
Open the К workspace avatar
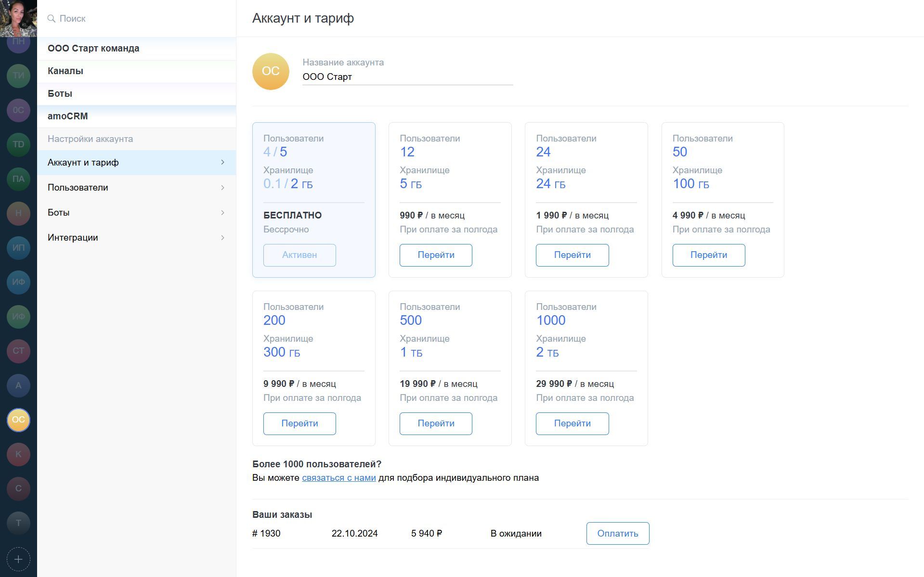click(18, 454)
